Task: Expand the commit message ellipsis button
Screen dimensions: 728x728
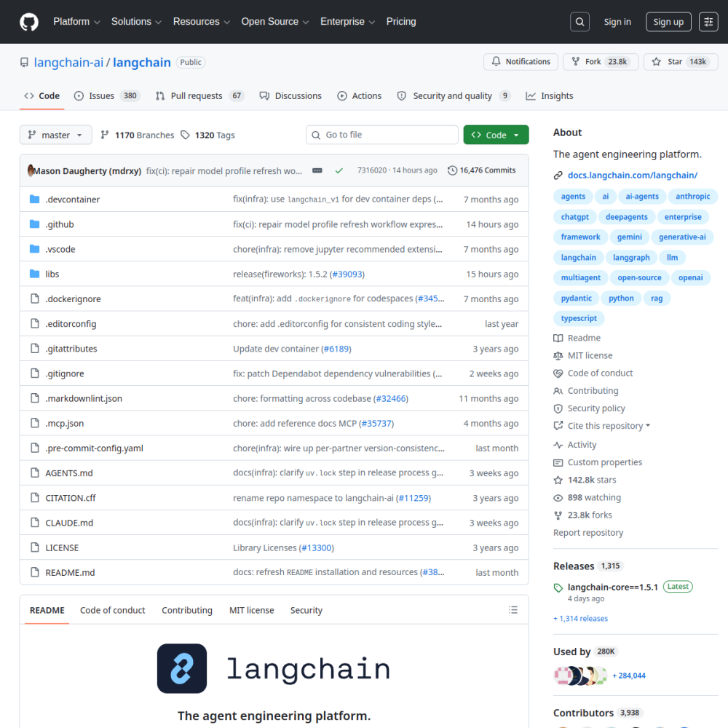Action: pos(317,170)
